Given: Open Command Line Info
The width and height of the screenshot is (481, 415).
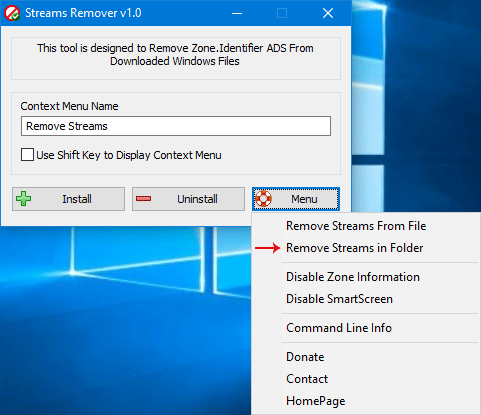Looking at the screenshot, I should (x=339, y=328).
